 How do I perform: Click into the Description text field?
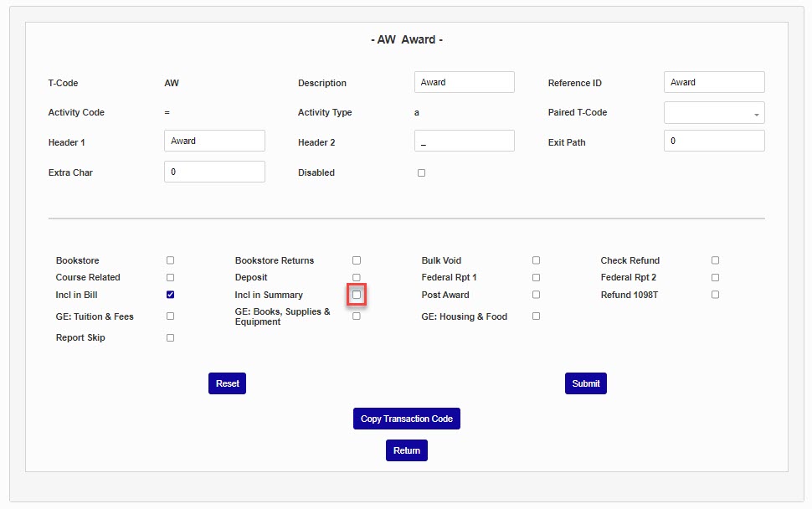tap(464, 82)
